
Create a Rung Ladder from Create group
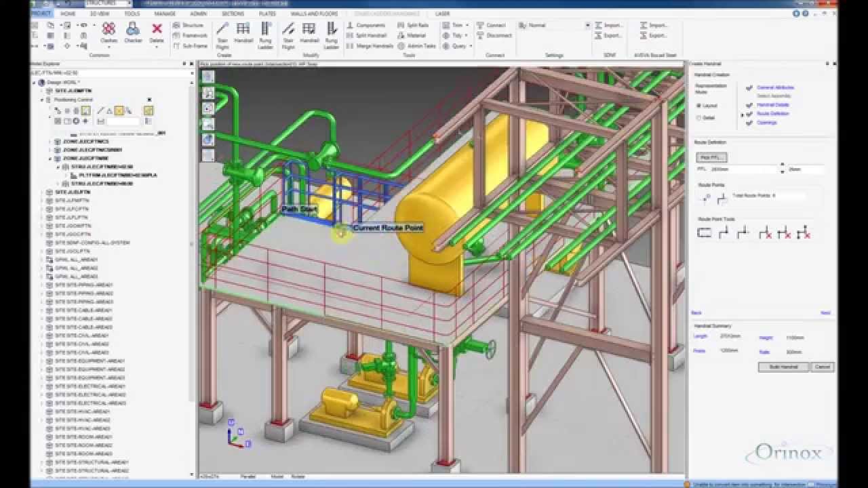pyautogui.click(x=265, y=35)
